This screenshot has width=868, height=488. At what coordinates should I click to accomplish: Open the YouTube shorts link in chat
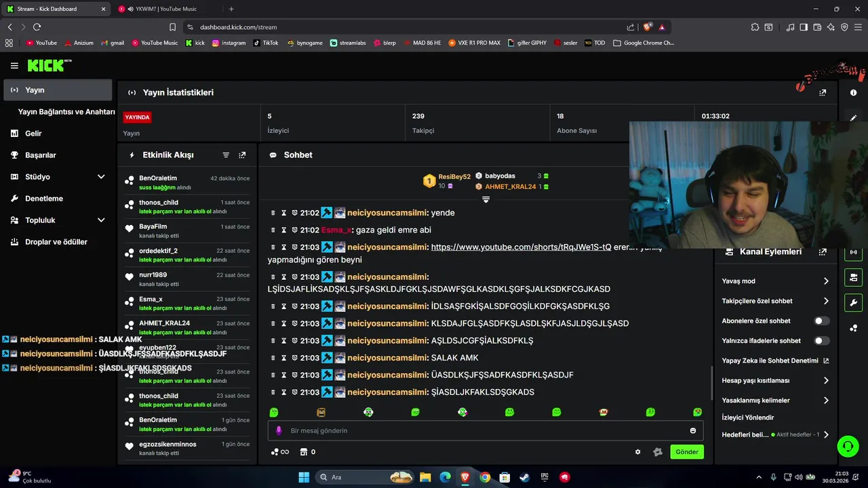[x=521, y=247]
